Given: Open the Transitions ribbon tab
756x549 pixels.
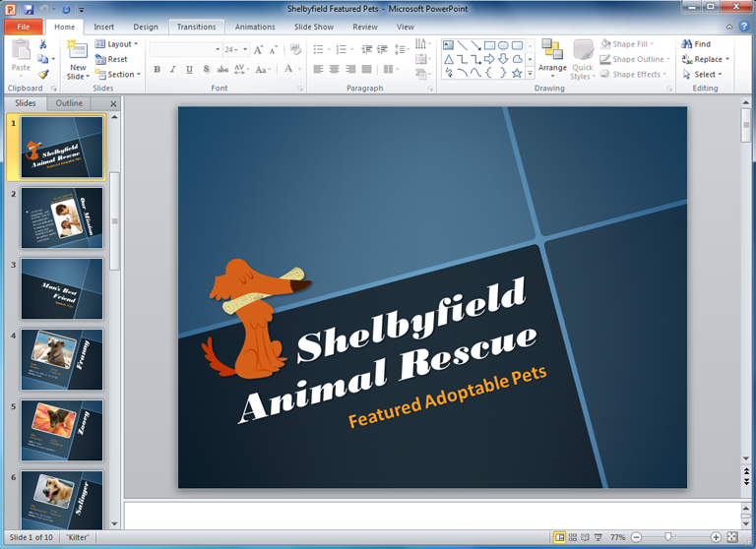Looking at the screenshot, I should tap(196, 28).
